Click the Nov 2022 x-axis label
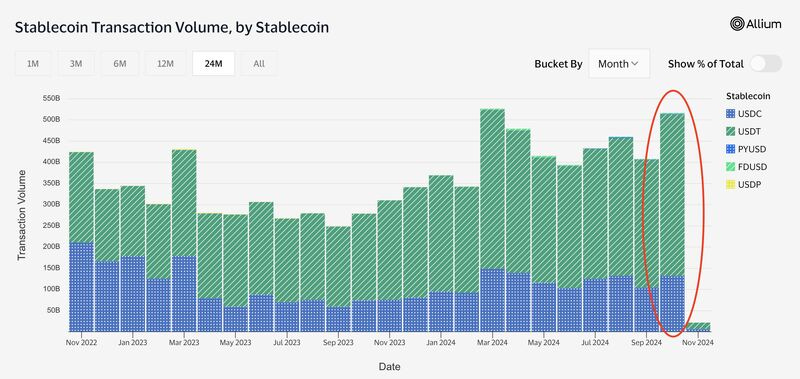The height and width of the screenshot is (379, 800). point(81,343)
